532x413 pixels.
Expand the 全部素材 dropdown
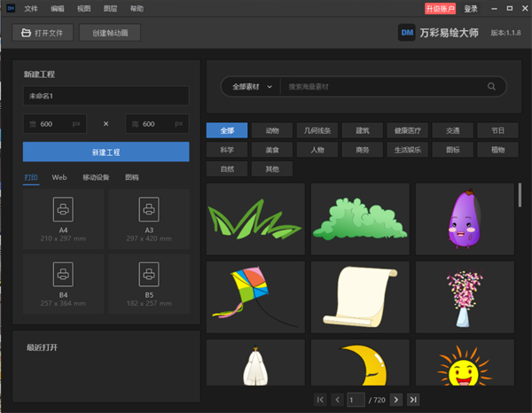click(252, 87)
